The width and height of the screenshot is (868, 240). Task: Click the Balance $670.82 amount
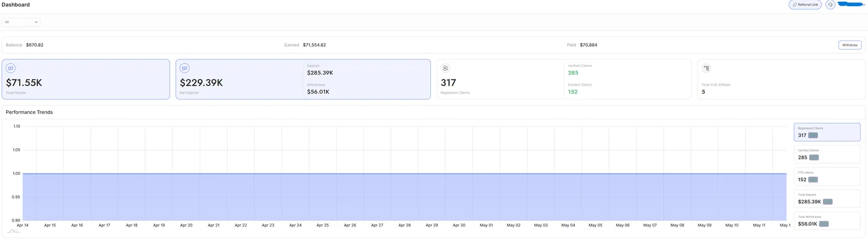click(x=35, y=45)
